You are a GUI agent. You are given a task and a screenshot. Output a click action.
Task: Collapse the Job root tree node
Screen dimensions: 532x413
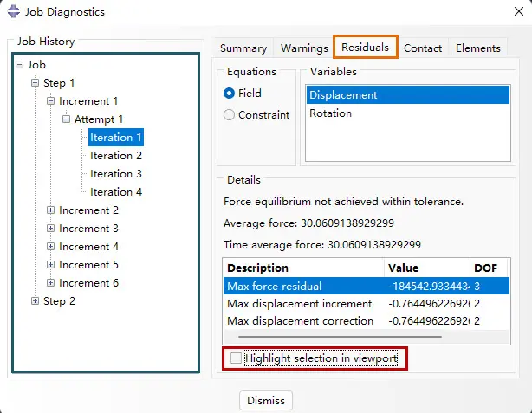[20, 64]
